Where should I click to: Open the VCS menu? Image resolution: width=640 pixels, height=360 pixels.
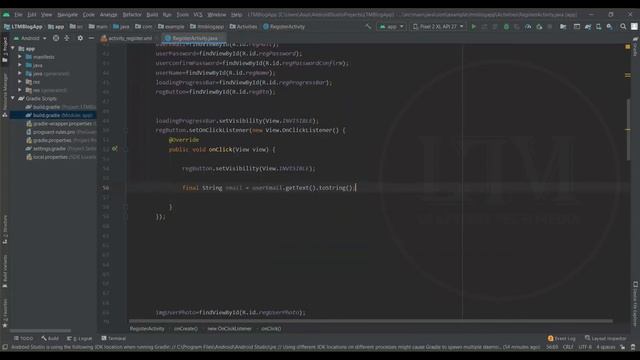[x=198, y=15]
